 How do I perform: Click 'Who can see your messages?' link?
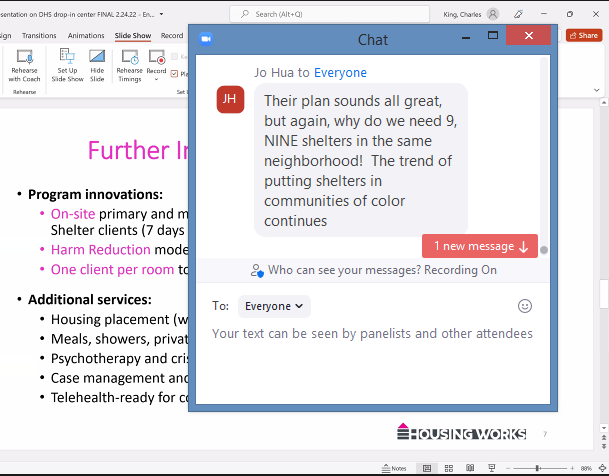click(334, 270)
